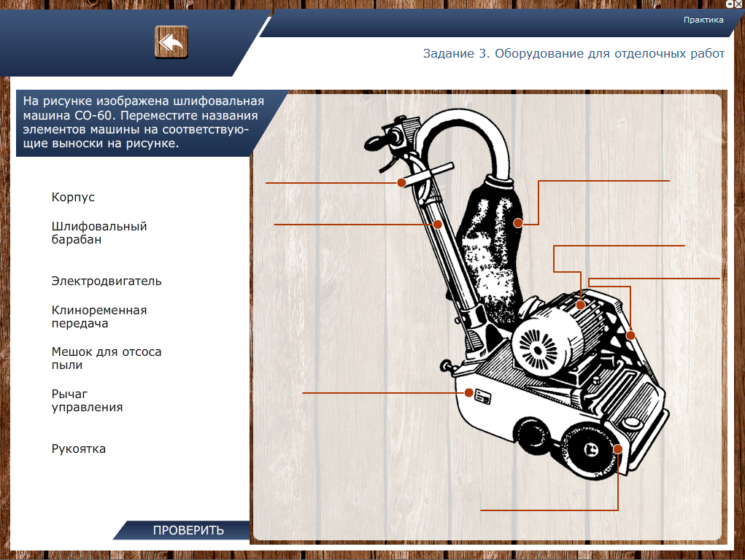Select the Шлифовальный барабан label
Image resolution: width=745 pixels, height=560 pixels.
tap(99, 233)
